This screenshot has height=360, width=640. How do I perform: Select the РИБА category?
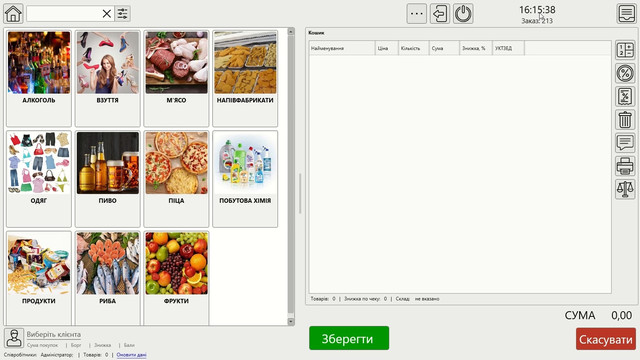click(x=107, y=278)
